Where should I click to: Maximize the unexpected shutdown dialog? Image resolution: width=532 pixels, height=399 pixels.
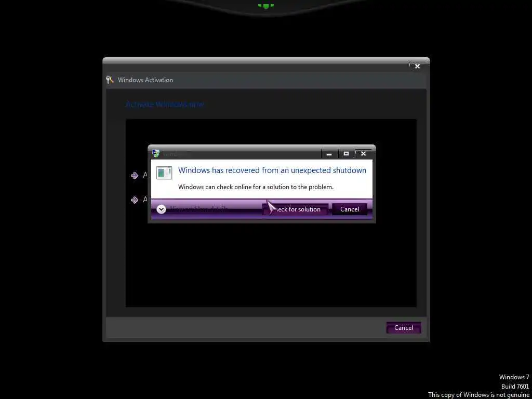click(346, 154)
